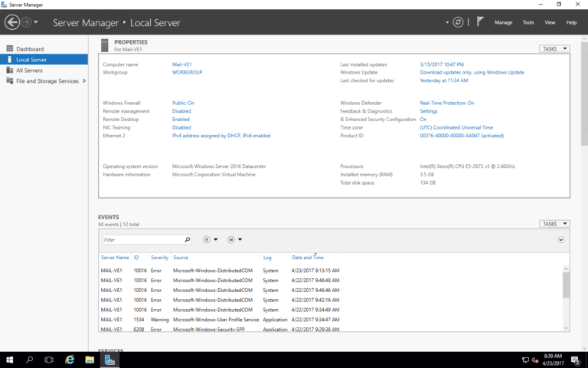The height and width of the screenshot is (368, 588).
Task: Sort events by Source column
Action: coord(181,258)
